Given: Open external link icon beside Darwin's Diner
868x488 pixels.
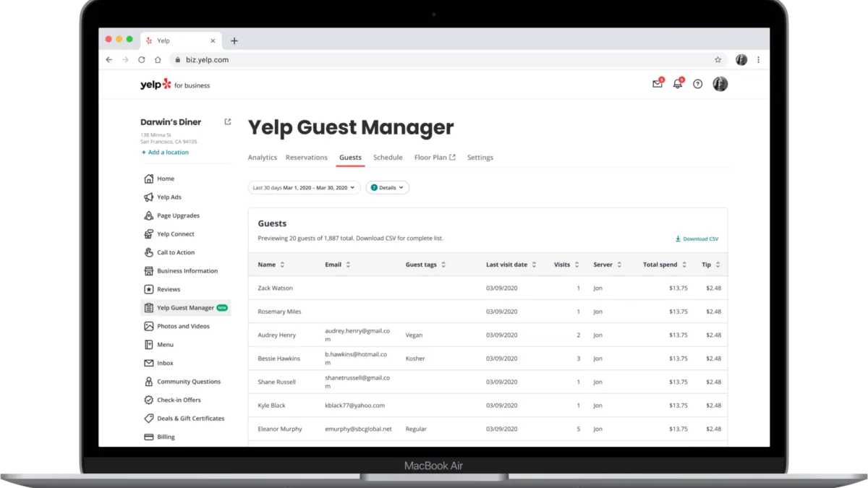Looking at the screenshot, I should pyautogui.click(x=228, y=121).
